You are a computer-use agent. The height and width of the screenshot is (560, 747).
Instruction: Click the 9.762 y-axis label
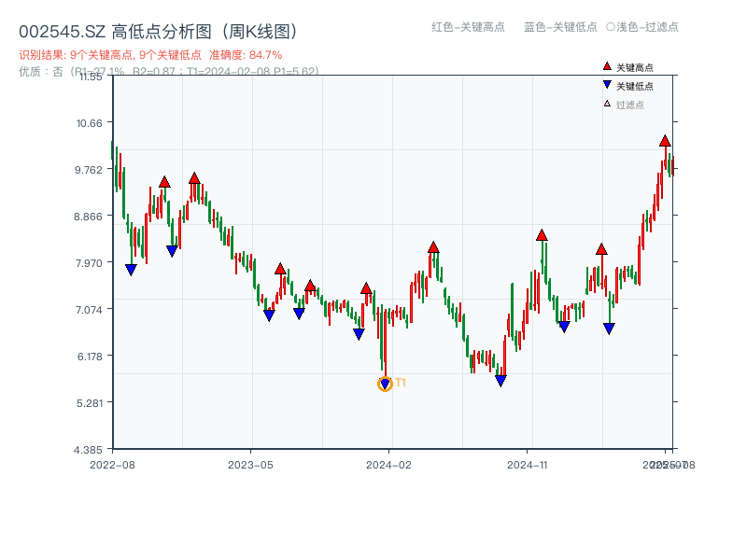click(x=89, y=170)
